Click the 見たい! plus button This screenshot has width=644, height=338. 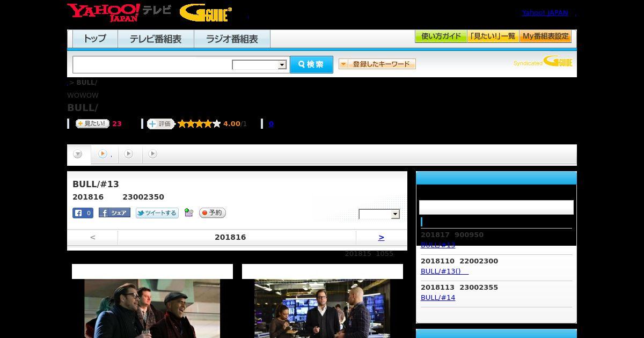click(x=92, y=123)
